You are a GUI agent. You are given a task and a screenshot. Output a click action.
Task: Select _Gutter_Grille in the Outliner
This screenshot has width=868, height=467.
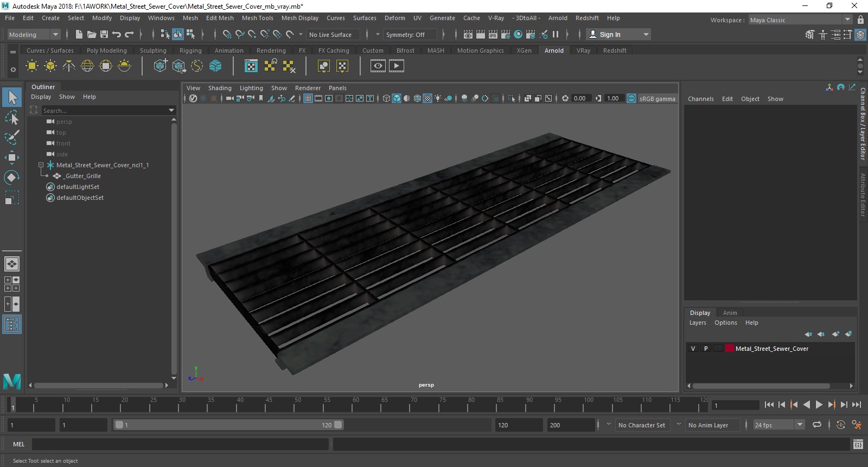82,176
